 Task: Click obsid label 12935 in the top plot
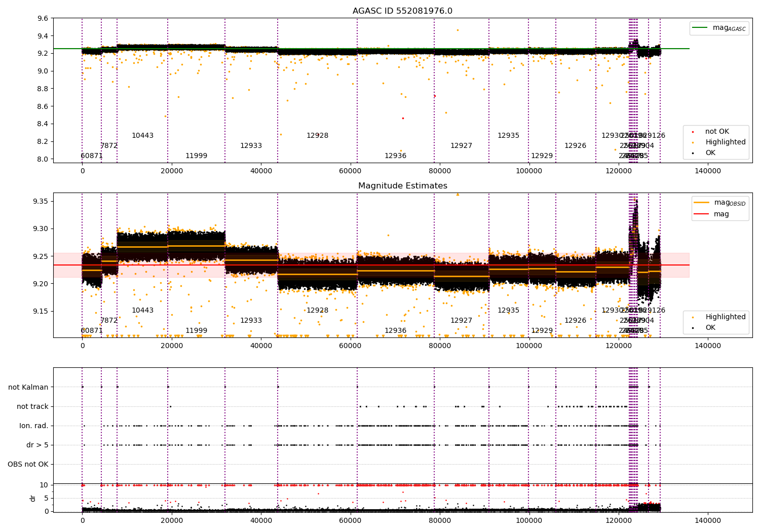point(508,136)
